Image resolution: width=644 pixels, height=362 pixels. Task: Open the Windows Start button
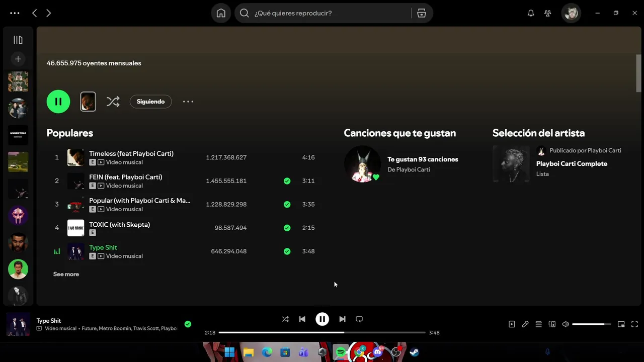(229, 352)
